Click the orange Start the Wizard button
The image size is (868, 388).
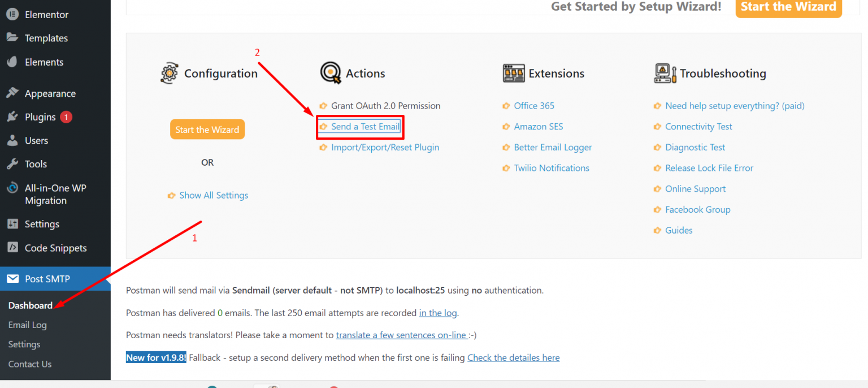point(207,129)
